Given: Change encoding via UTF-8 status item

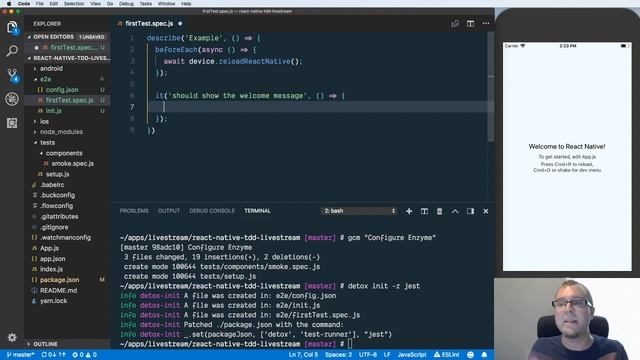Looking at the screenshot, I should [x=368, y=355].
